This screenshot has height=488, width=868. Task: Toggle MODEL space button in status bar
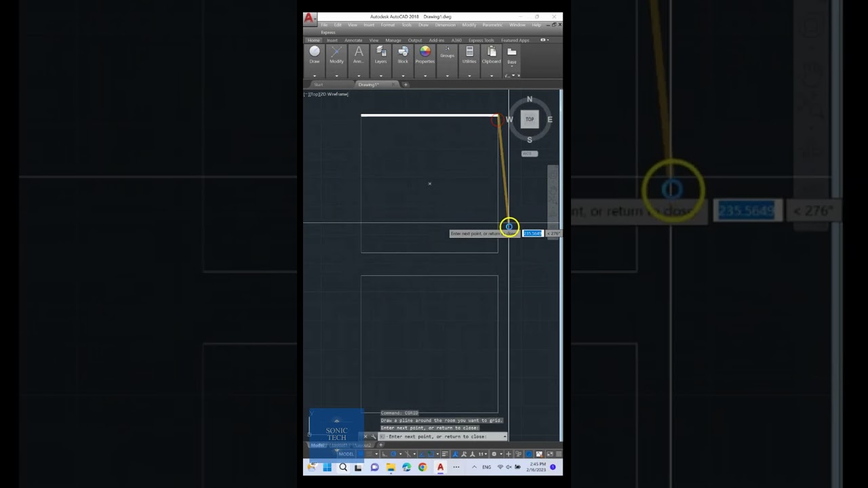346,454
